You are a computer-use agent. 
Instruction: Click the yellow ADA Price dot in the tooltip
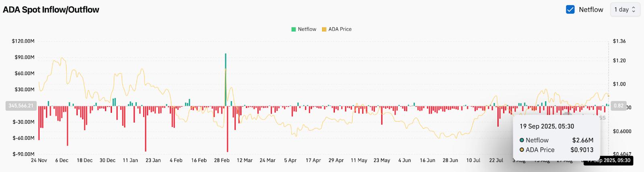click(x=522, y=150)
